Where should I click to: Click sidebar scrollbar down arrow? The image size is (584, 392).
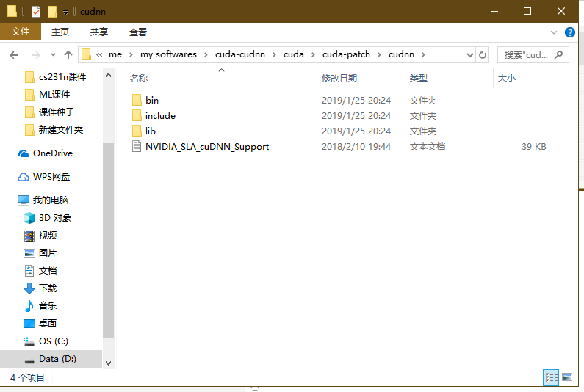tap(109, 363)
